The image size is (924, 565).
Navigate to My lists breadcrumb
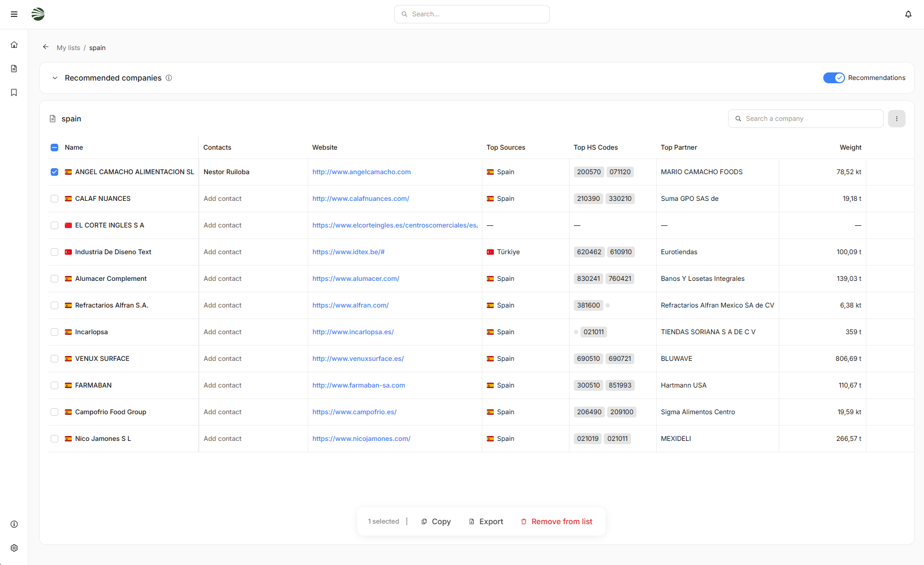pos(68,48)
